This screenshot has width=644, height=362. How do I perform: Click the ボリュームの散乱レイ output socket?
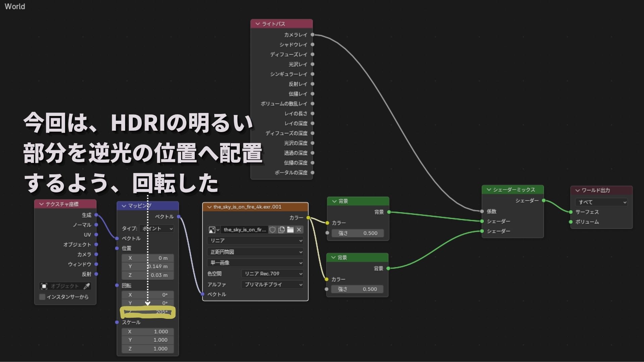312,104
